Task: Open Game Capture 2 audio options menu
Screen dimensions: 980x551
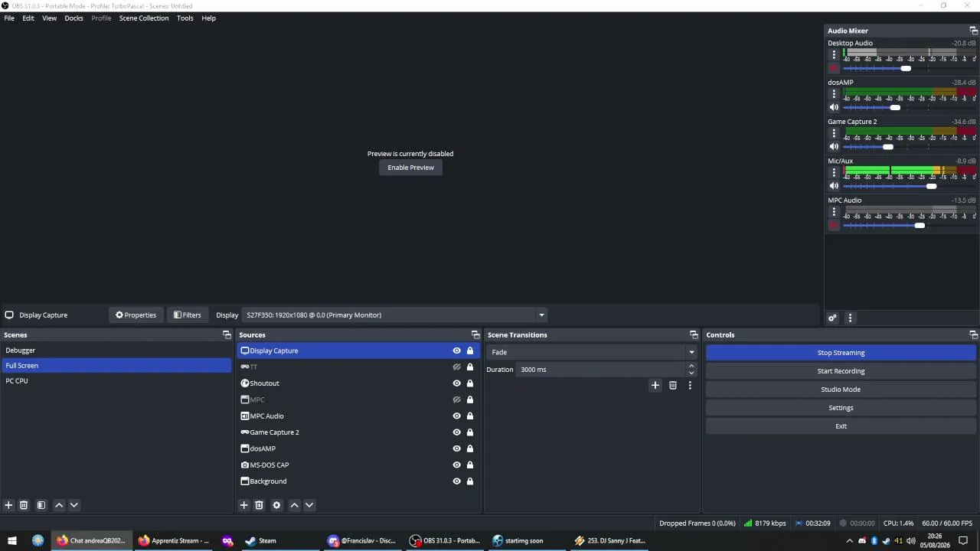Action: point(834,133)
